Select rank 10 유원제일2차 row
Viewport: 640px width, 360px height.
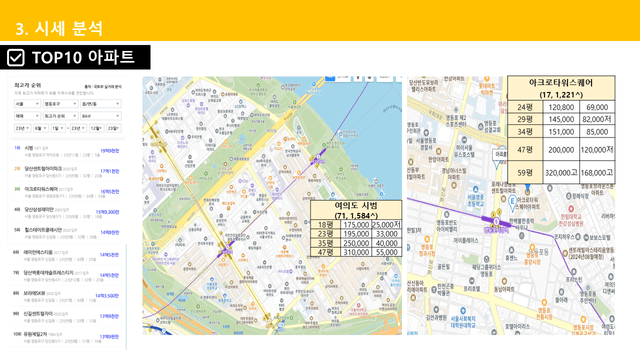(x=67, y=337)
